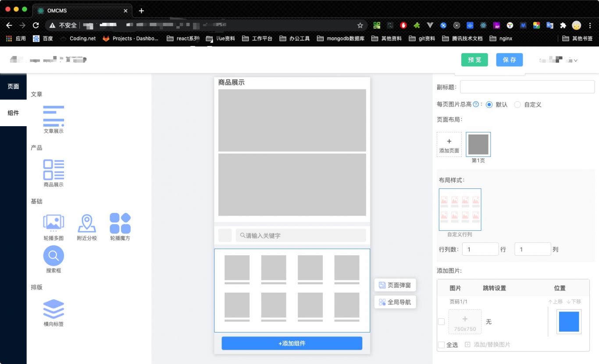
Task: Click the browser address bar
Action: [206, 25]
